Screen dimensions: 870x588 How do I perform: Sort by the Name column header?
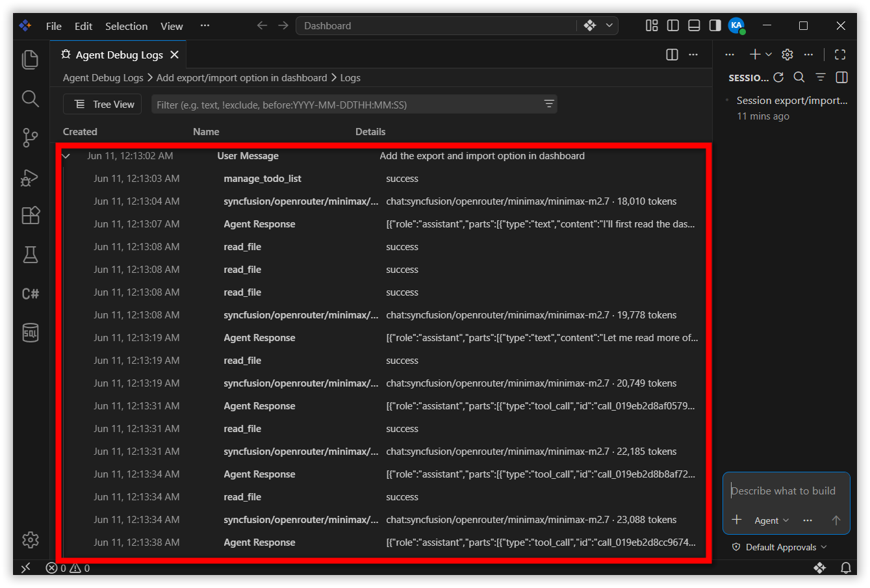[x=206, y=131]
